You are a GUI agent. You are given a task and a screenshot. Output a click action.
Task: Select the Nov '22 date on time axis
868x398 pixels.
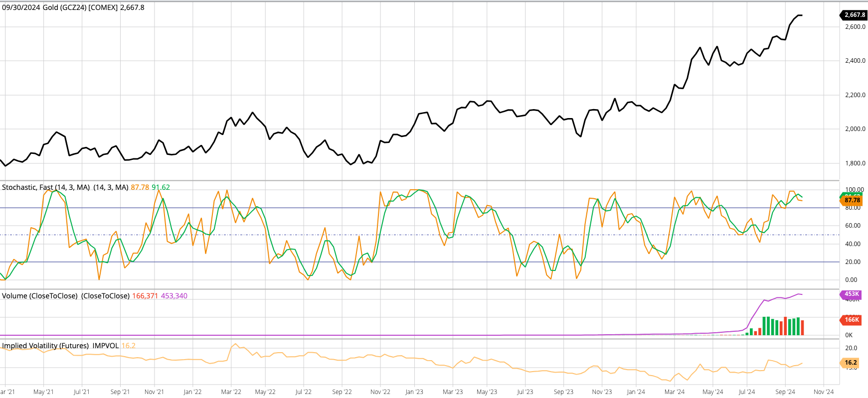[x=380, y=392]
